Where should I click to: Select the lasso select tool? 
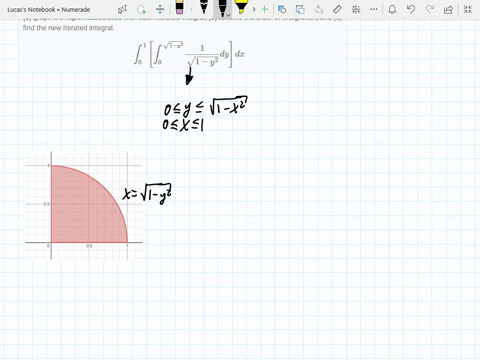pos(142,9)
